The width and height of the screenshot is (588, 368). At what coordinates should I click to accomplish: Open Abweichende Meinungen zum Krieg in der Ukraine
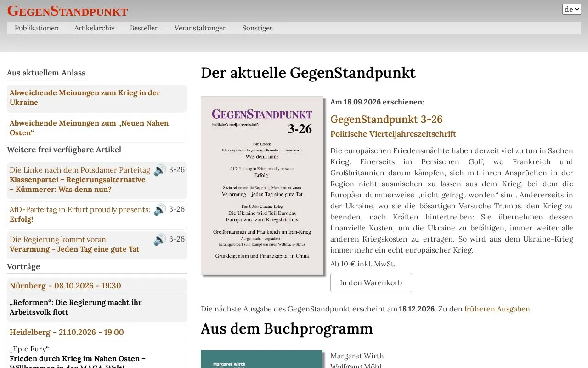click(85, 98)
